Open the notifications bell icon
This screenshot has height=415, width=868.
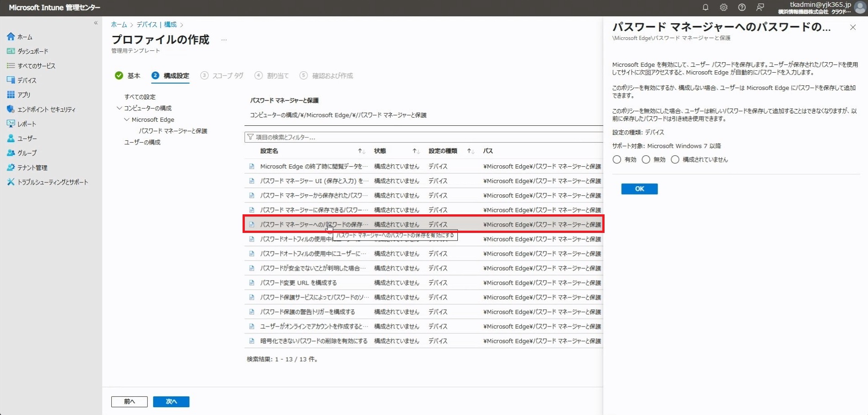coord(705,7)
